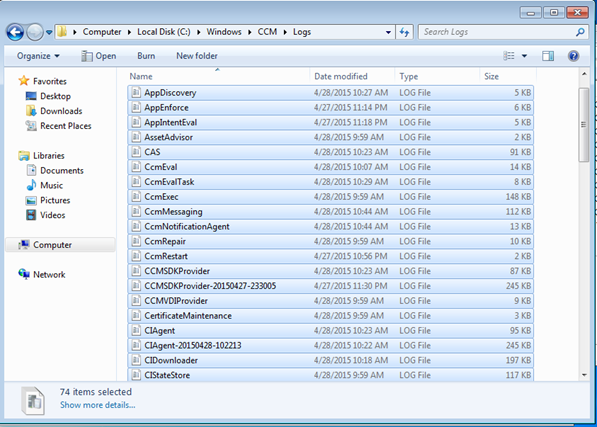Click the New folder button
The image size is (597, 427).
[196, 56]
